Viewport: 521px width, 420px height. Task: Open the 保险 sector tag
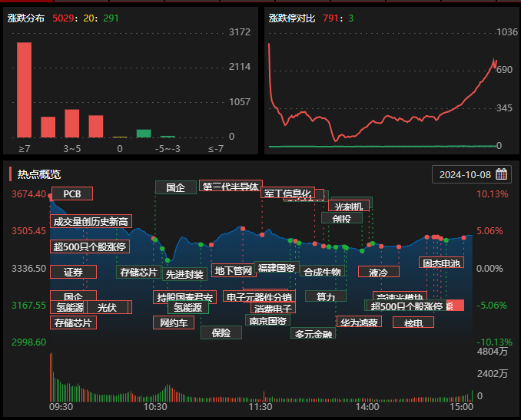tap(221, 332)
